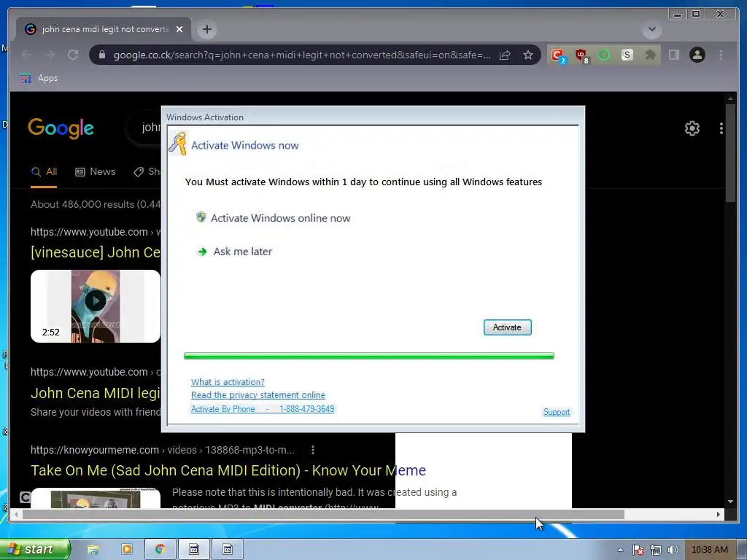Screen dimensions: 747x560
Task: Open Google quick settings gear
Action: [x=692, y=128]
